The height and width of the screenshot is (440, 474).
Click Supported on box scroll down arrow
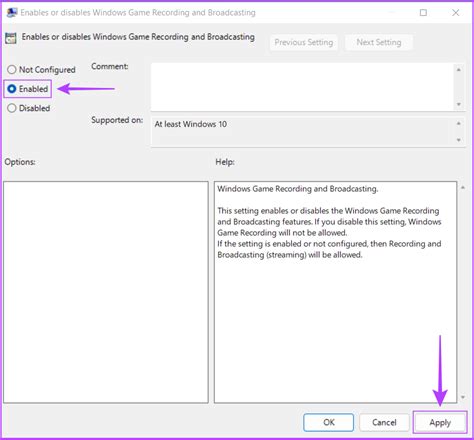point(459,140)
